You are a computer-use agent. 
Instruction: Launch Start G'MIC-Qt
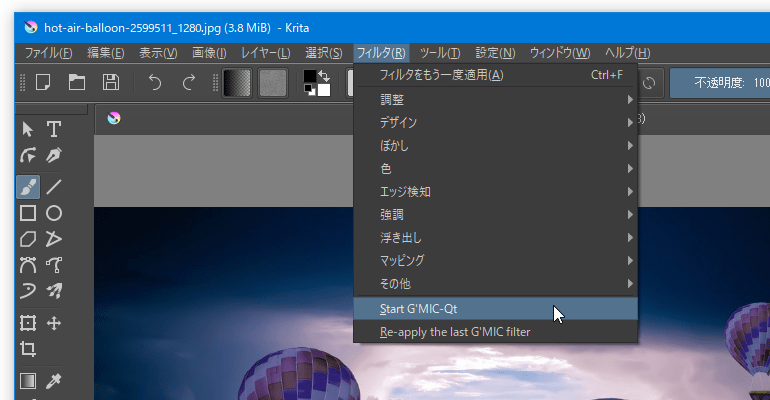495,309
